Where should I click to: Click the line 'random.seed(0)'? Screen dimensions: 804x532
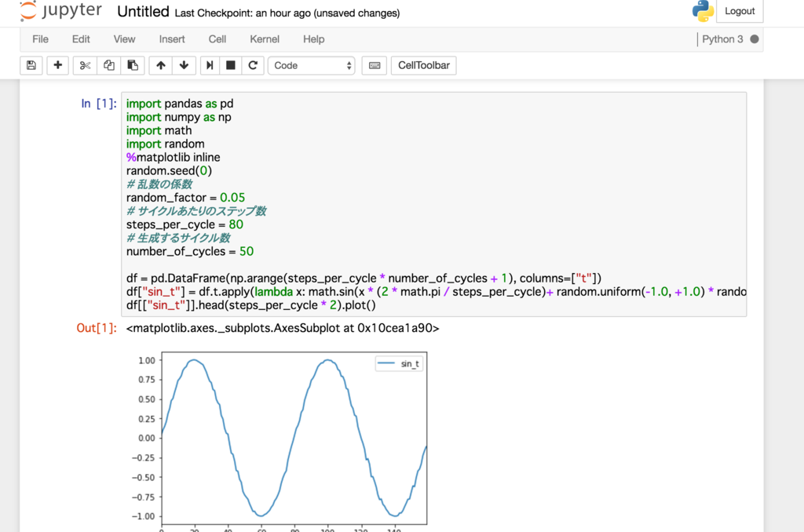tap(169, 171)
